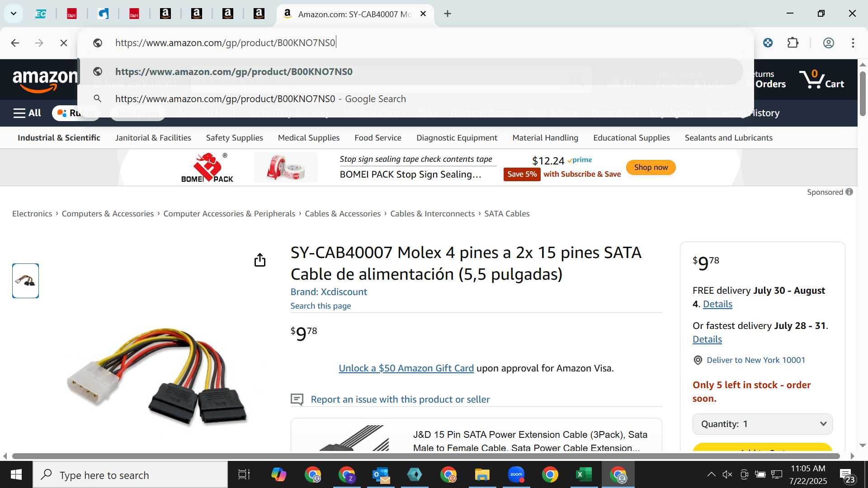The height and width of the screenshot is (488, 868).
Task: Click the Sponsored info icon
Action: tap(849, 192)
